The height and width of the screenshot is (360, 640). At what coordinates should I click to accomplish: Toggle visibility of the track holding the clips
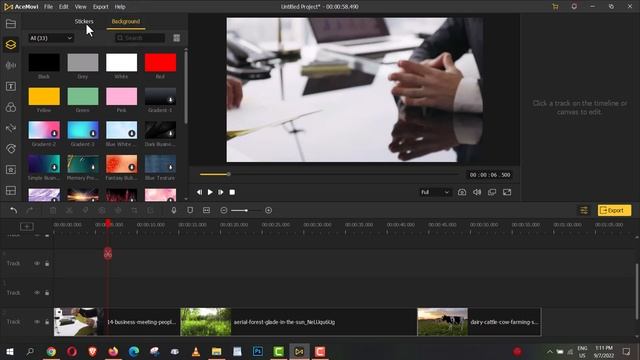tap(37, 322)
